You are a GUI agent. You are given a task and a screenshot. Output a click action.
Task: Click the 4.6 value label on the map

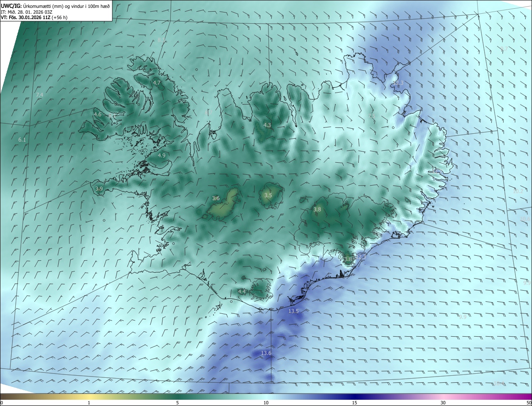click(98, 114)
